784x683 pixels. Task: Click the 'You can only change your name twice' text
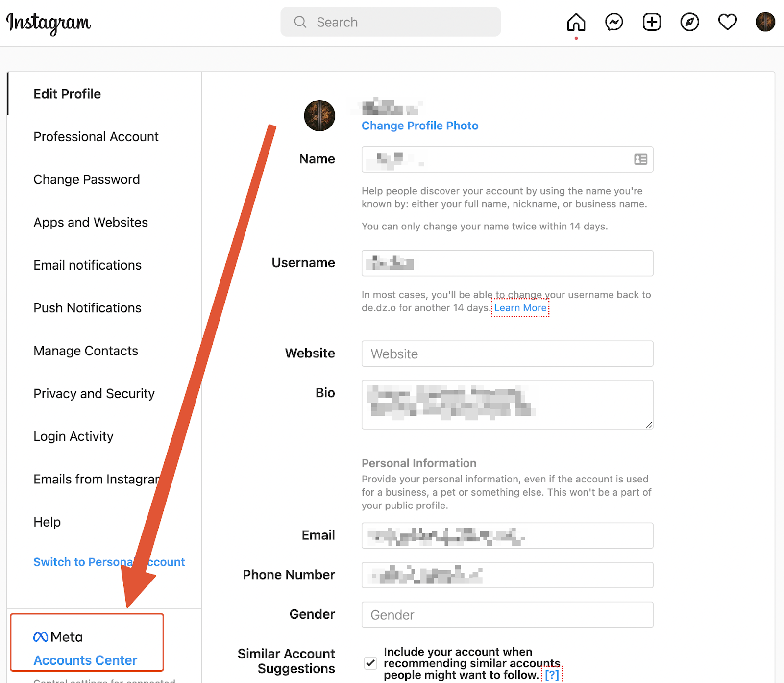tap(485, 227)
